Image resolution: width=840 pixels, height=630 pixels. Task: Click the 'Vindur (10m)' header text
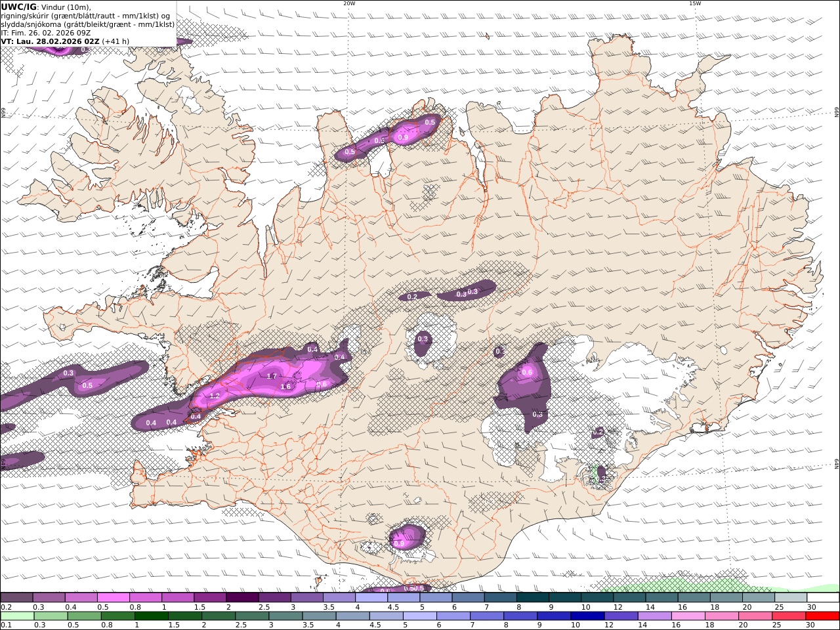click(x=66, y=7)
